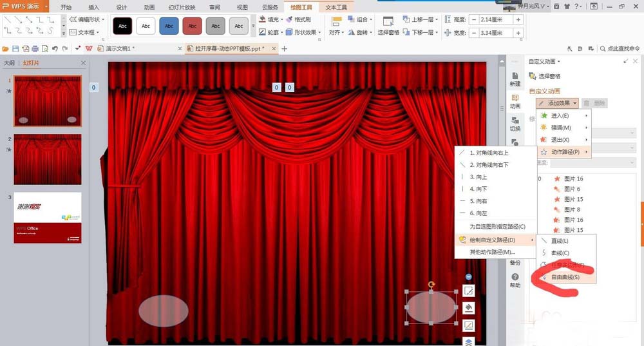Screen dimensions: 644x346
Task: Increase height with the plus stepper button
Action: (x=518, y=19)
